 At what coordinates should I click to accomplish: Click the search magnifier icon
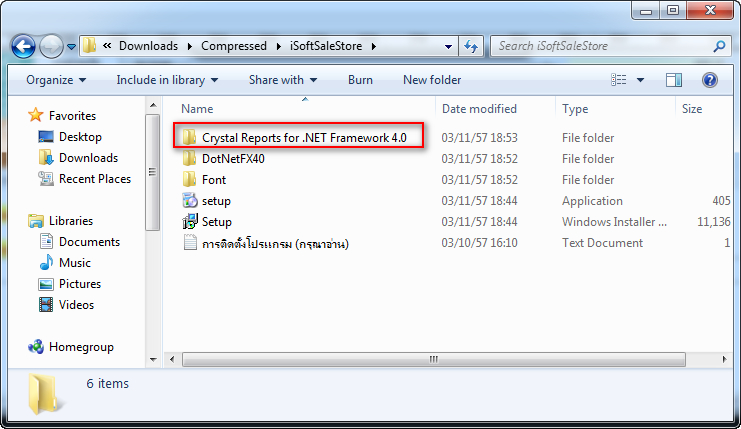pos(719,46)
